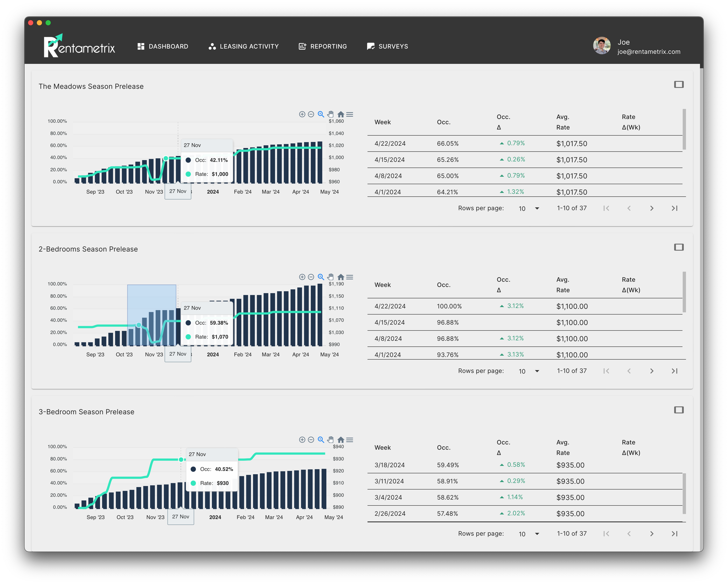Click Joe's profile avatar
Image resolution: width=728 pixels, height=584 pixels.
602,46
